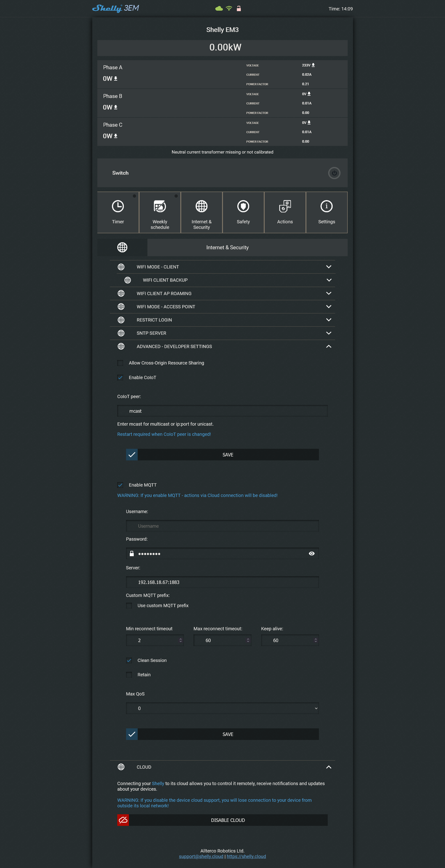Adjust Min reconnect timeout stepper
The height and width of the screenshot is (868, 445).
coord(181,640)
